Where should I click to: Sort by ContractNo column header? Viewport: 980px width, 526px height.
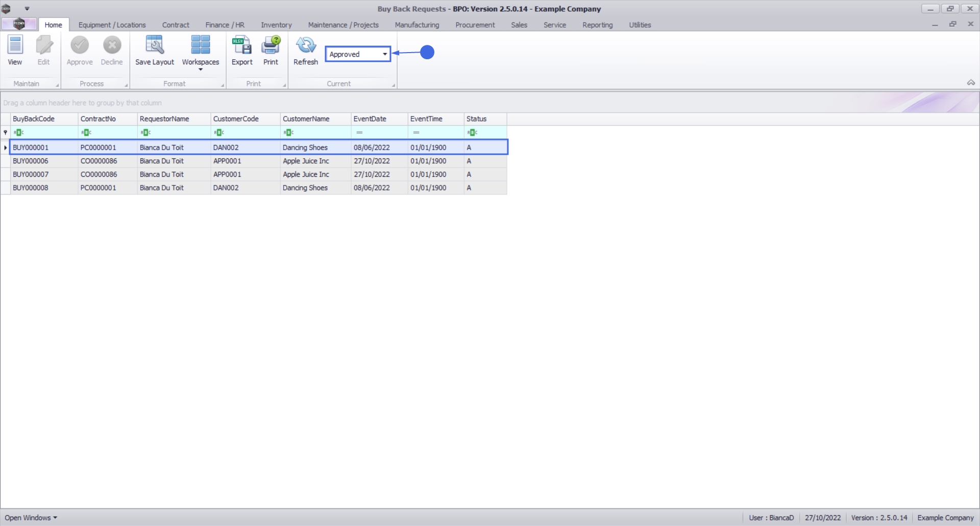(x=108, y=119)
